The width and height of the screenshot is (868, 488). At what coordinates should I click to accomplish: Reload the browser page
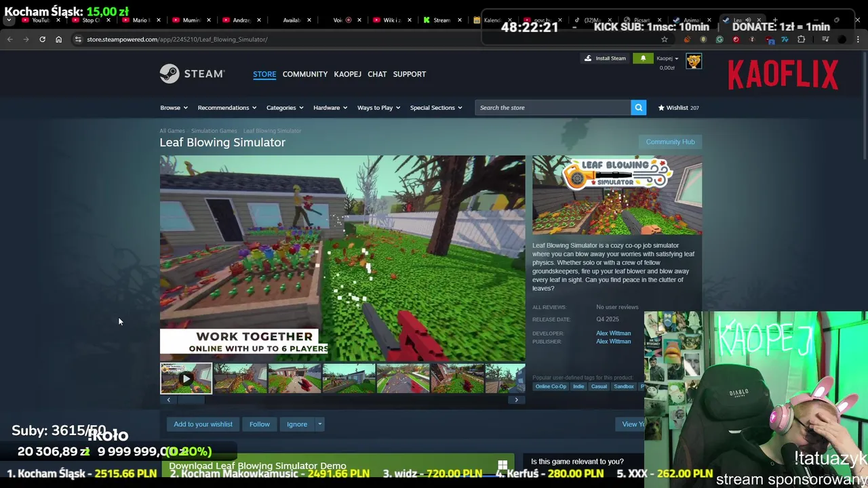pyautogui.click(x=42, y=39)
